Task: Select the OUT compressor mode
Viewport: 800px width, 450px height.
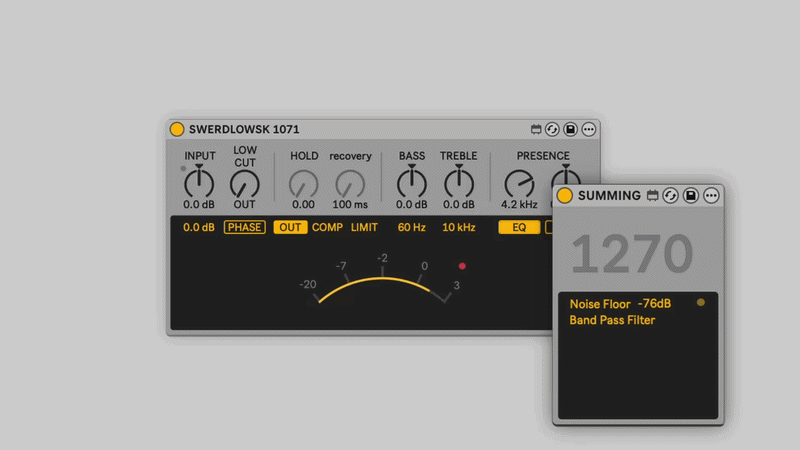Action: 290,227
